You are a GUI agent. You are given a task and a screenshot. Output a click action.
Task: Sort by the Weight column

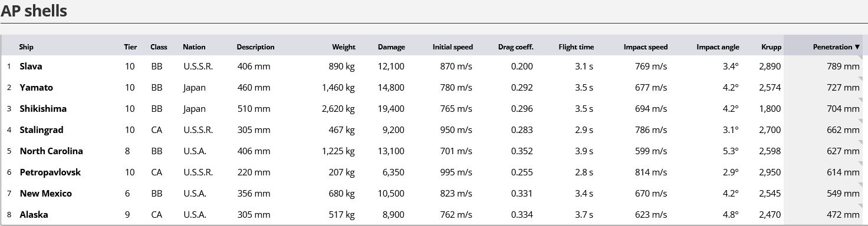click(x=344, y=47)
